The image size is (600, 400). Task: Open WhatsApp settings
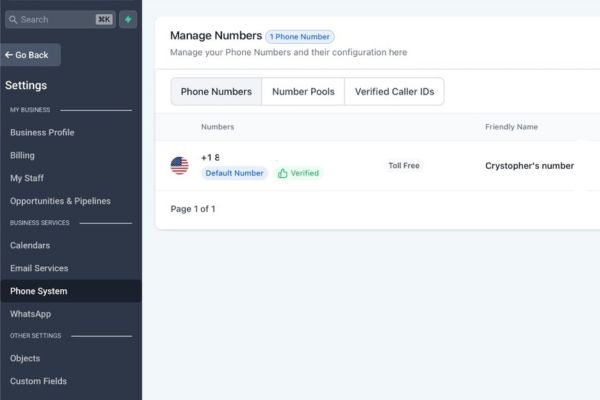click(x=30, y=314)
